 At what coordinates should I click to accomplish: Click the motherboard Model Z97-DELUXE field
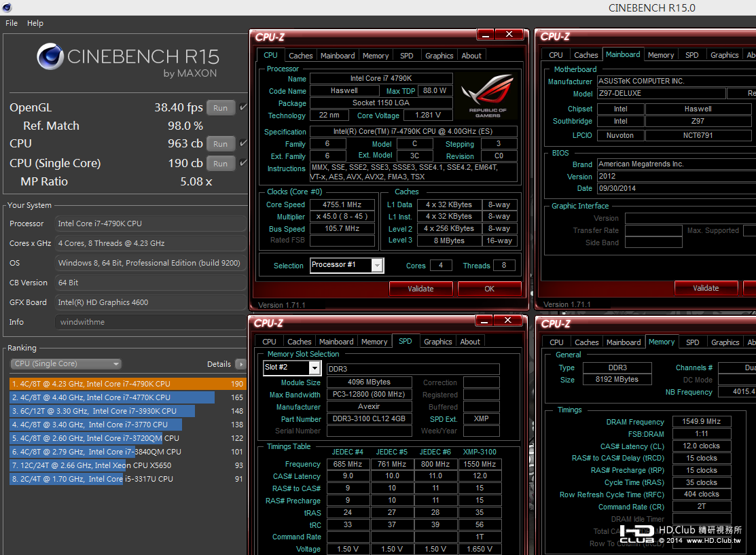(x=661, y=94)
